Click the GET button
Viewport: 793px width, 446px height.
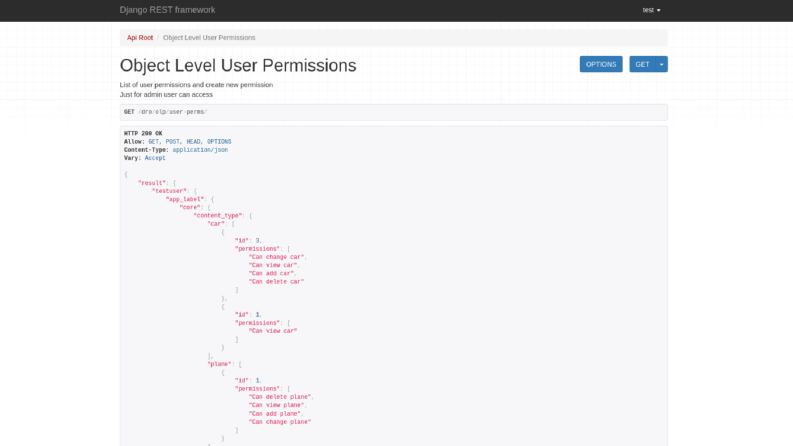coord(642,64)
